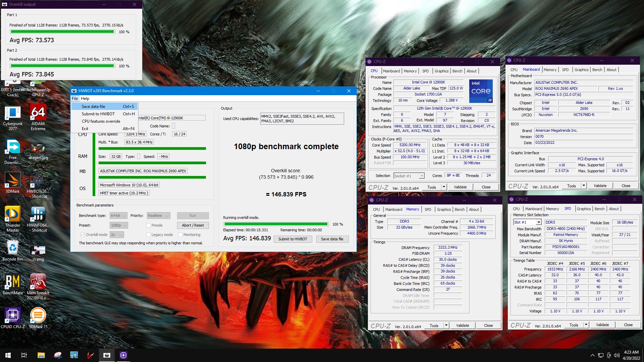
Task: Click Part 2 progress bar in Overkill output
Action: pyautogui.click(x=62, y=66)
